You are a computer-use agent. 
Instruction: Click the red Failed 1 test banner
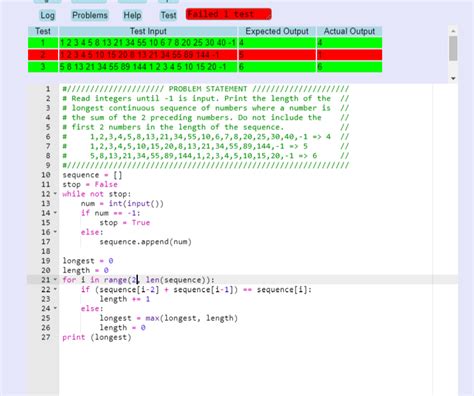click(229, 14)
